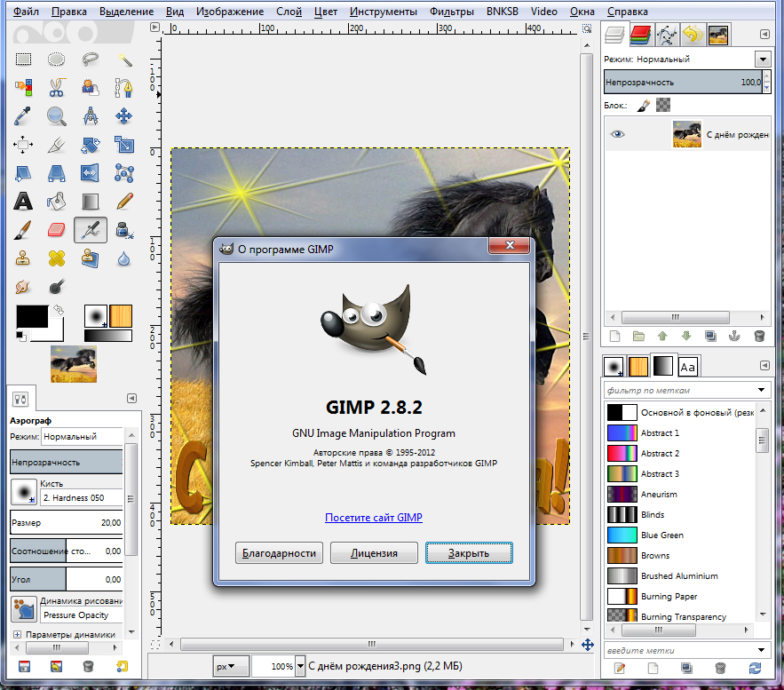784x690 pixels.
Task: Click the Лицензия button
Action: (x=374, y=553)
